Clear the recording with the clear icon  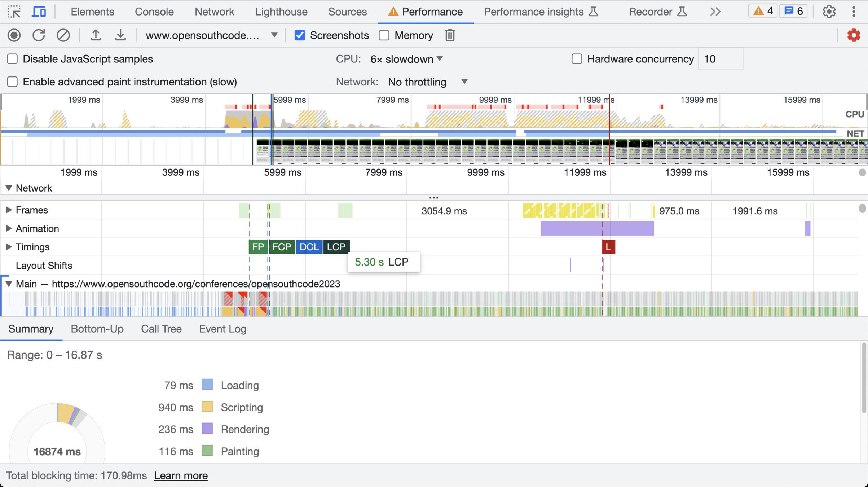pyautogui.click(x=63, y=35)
